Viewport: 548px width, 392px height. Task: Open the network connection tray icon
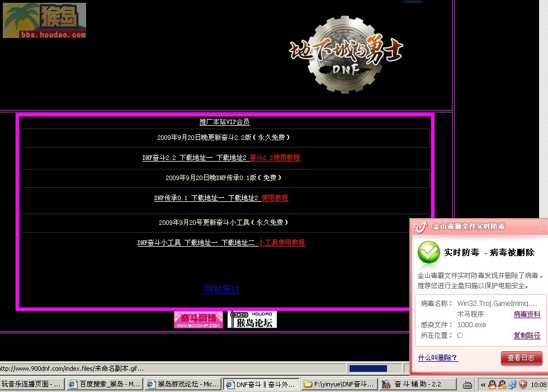pos(512,385)
